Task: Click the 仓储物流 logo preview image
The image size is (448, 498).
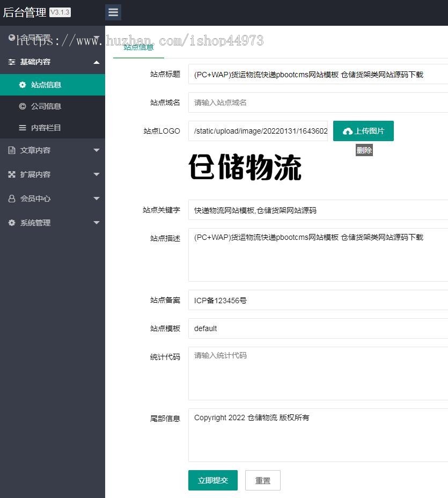Action: [x=245, y=167]
